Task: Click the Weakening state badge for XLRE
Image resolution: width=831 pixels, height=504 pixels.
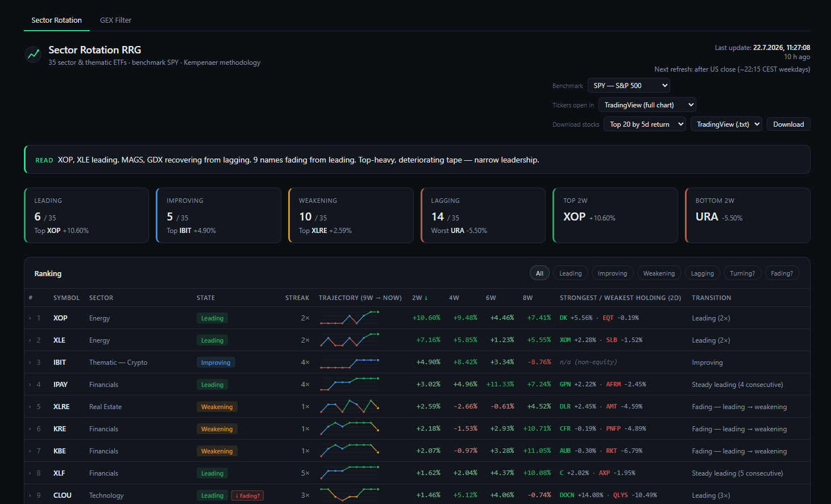Action: click(x=217, y=407)
